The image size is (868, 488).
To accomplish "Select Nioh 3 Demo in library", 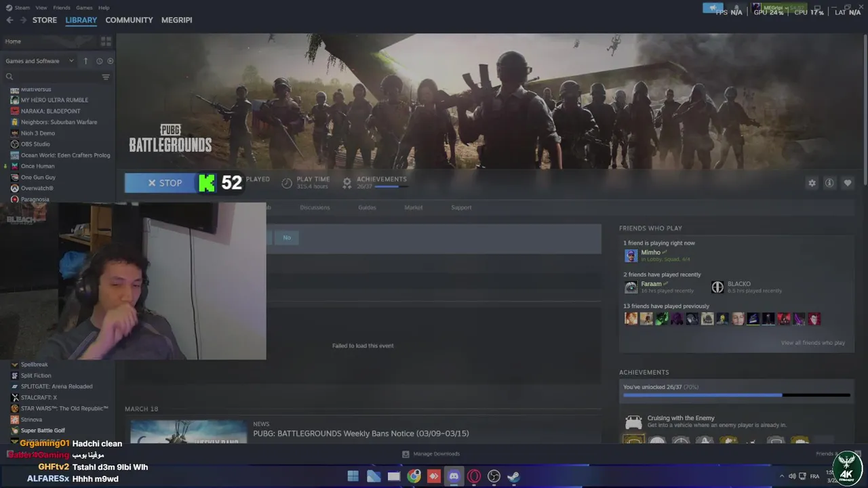I will pyautogui.click(x=37, y=134).
